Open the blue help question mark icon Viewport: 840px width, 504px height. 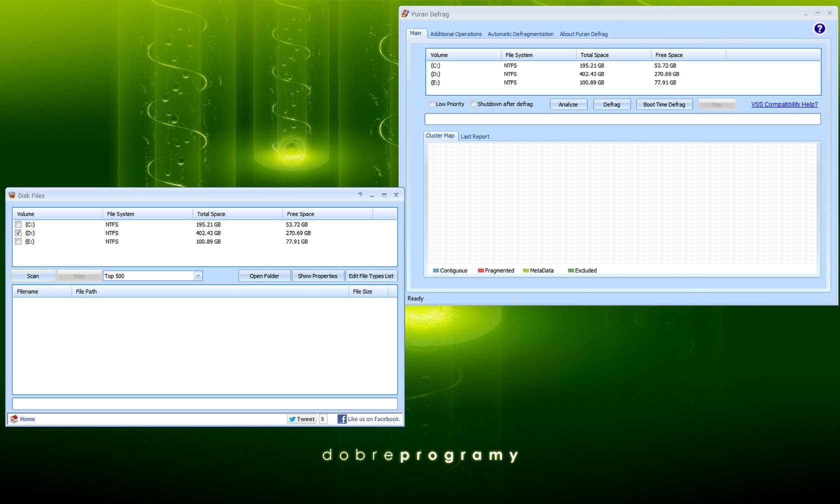click(819, 28)
